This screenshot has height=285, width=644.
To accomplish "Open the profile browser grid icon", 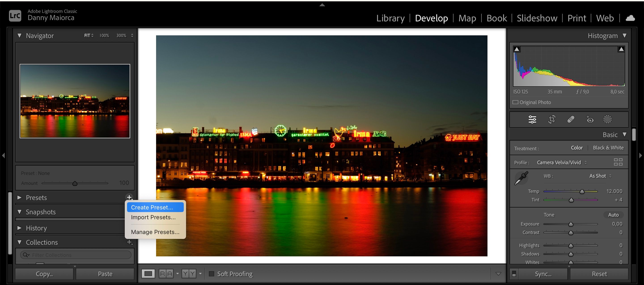I will (x=618, y=162).
